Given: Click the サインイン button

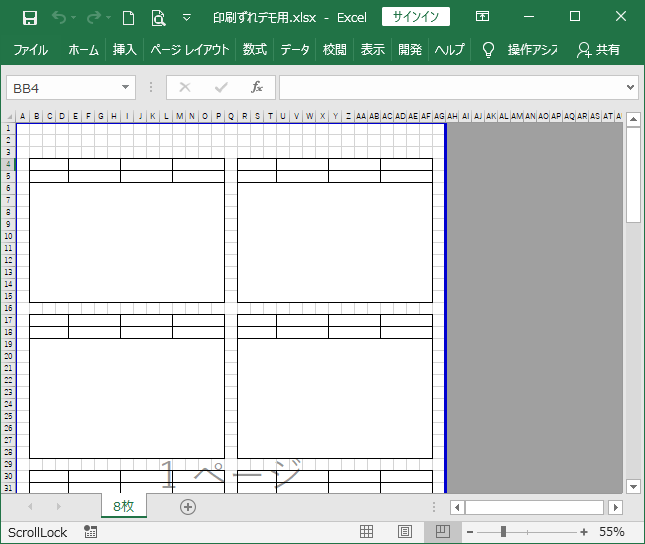Looking at the screenshot, I should tap(415, 17).
